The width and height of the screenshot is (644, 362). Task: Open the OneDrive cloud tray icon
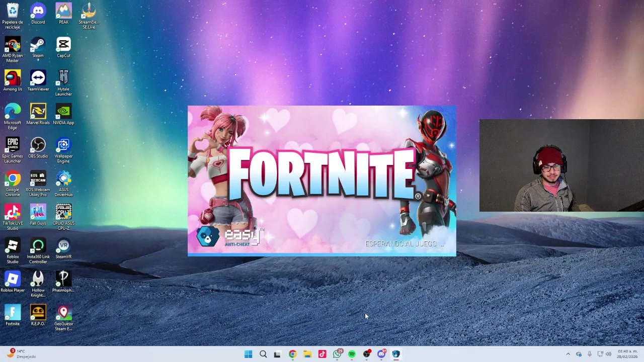tap(579, 354)
